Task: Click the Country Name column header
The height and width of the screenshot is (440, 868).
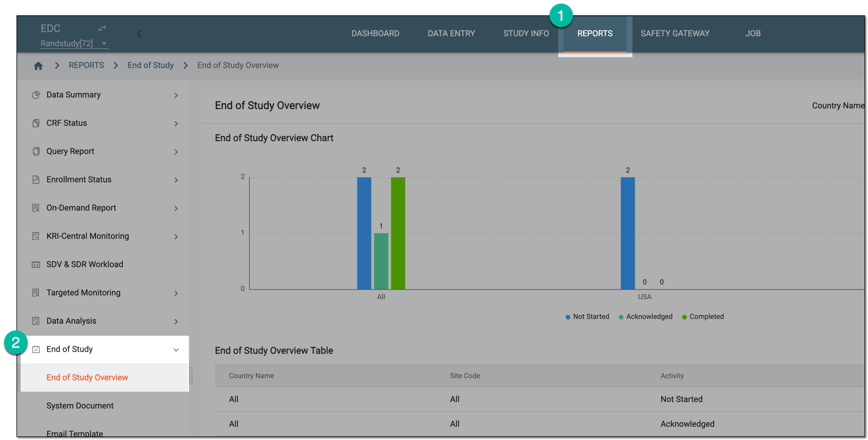Action: [x=251, y=376]
